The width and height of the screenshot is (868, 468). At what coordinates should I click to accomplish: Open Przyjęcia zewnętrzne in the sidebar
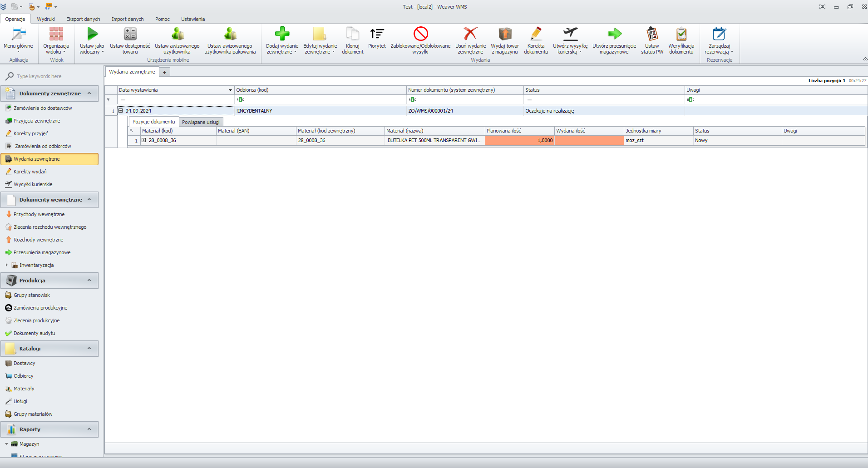coord(37,121)
